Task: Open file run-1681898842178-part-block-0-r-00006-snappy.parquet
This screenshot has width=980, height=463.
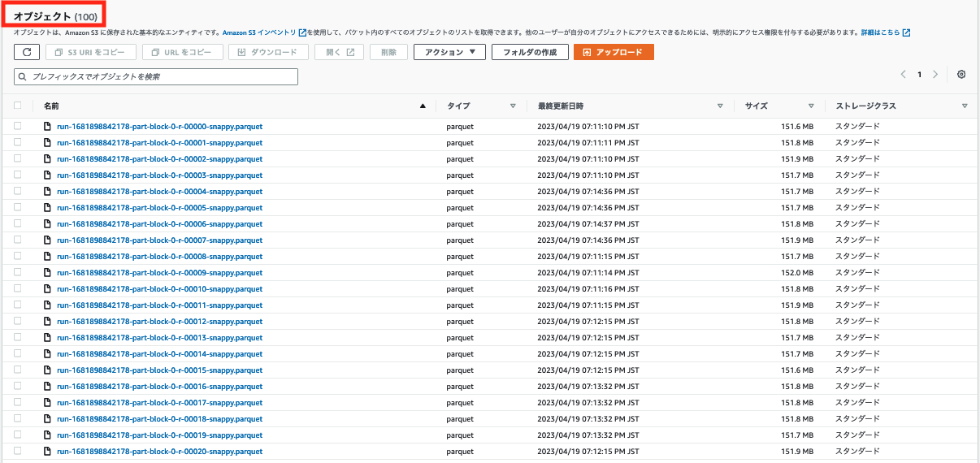Action: coord(159,224)
